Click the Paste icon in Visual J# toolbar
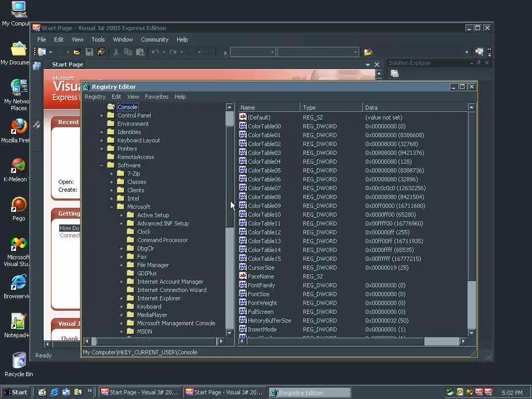Image resolution: width=532 pixels, height=399 pixels. (x=140, y=52)
